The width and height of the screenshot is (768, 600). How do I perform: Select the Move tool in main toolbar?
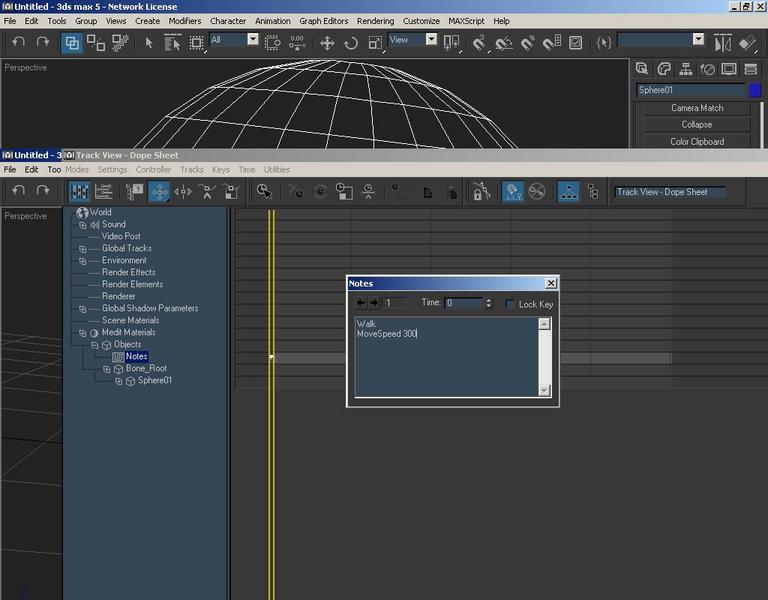[x=327, y=43]
